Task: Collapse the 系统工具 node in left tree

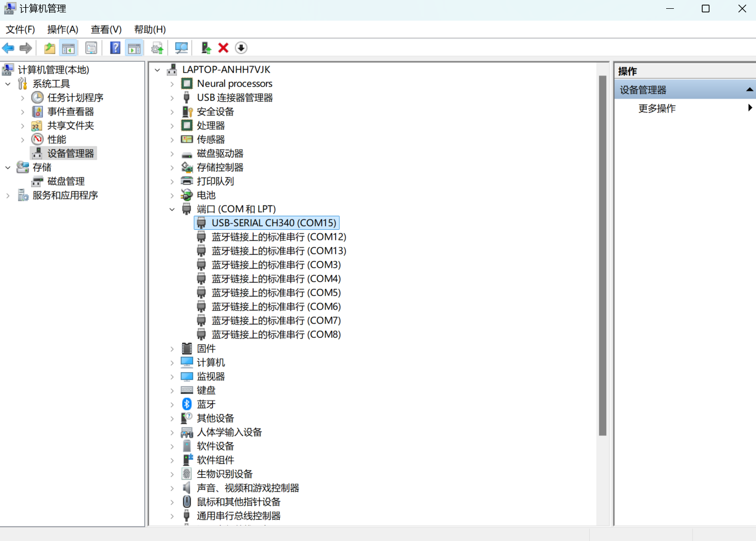Action: click(8, 84)
